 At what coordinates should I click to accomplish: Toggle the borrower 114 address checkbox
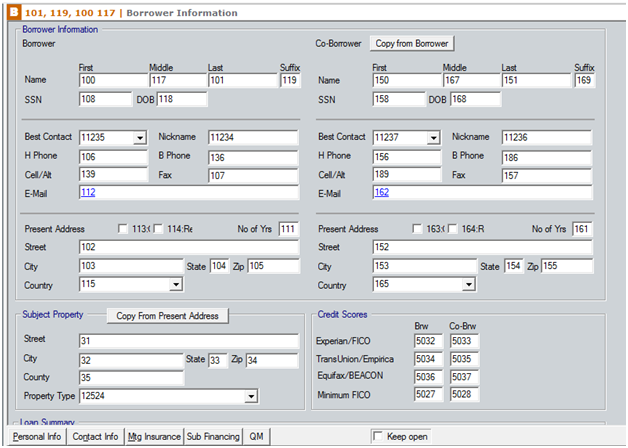coord(158,229)
